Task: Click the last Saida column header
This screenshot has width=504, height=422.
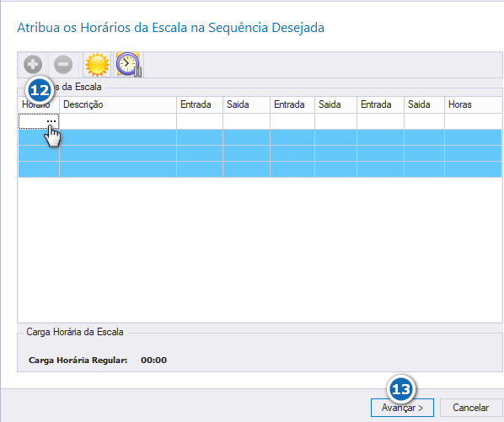Action: 424,104
